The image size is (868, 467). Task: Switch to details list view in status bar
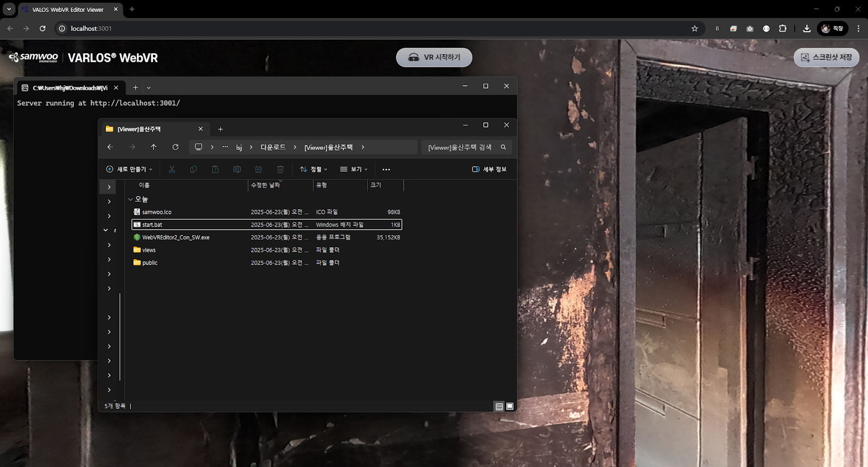click(499, 406)
